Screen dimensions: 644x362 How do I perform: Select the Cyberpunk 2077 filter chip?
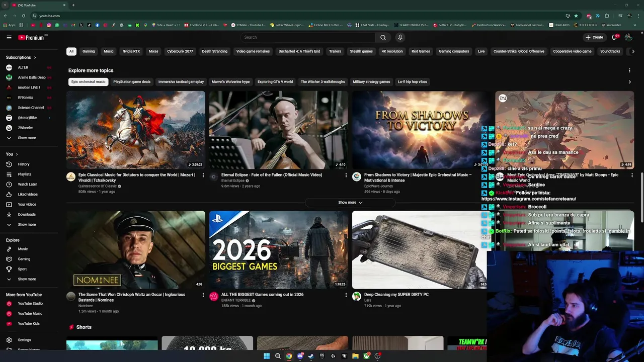coord(180,51)
